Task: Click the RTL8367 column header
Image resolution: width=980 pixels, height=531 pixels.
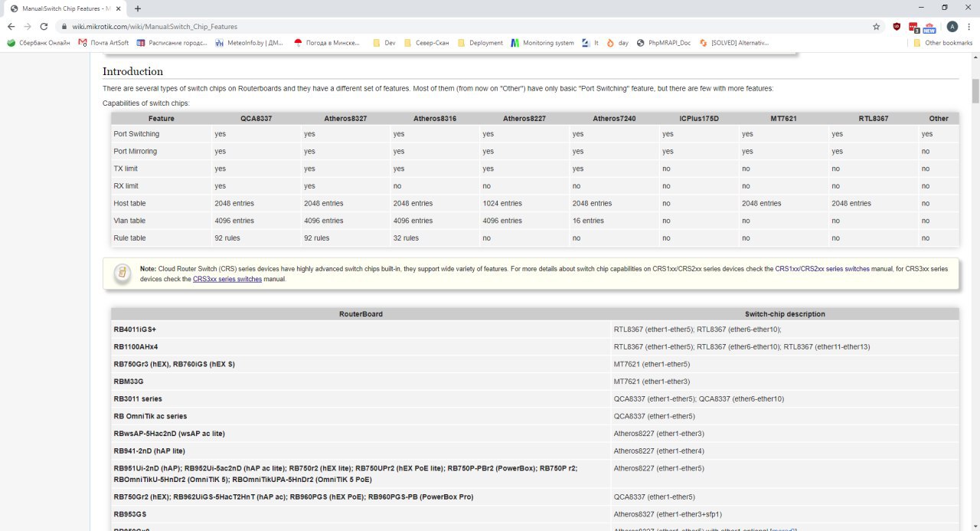Action: coord(874,119)
